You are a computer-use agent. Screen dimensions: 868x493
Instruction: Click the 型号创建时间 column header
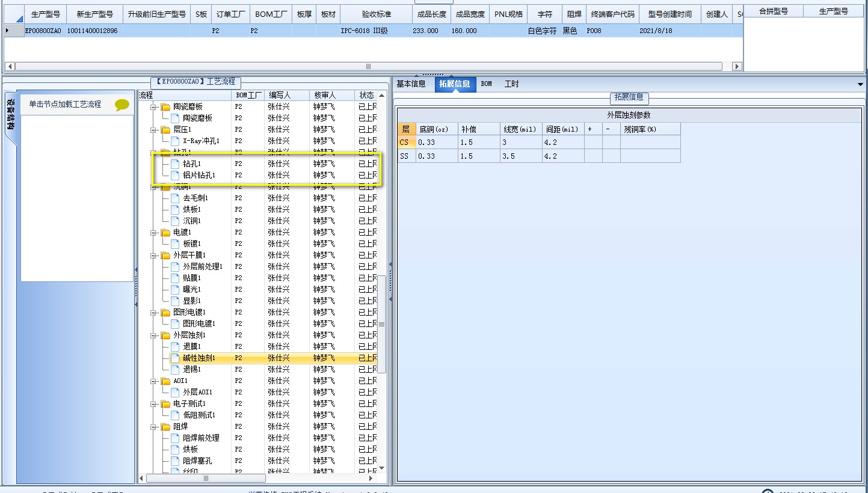point(669,14)
